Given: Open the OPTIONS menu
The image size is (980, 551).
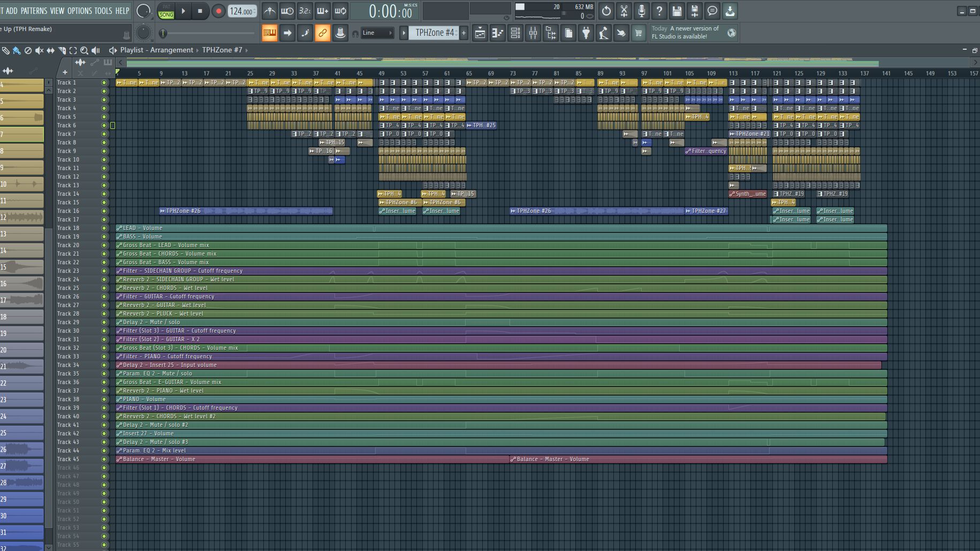Looking at the screenshot, I should coord(79,11).
